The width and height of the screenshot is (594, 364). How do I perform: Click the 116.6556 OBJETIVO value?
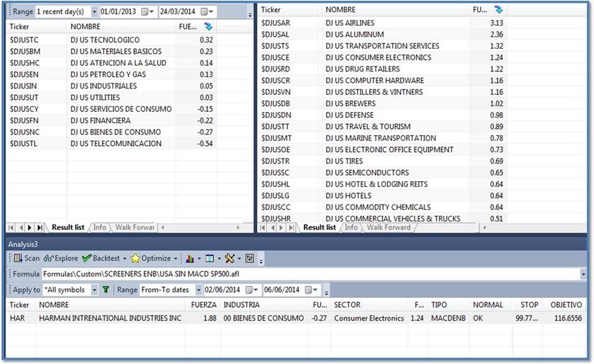pos(568,318)
